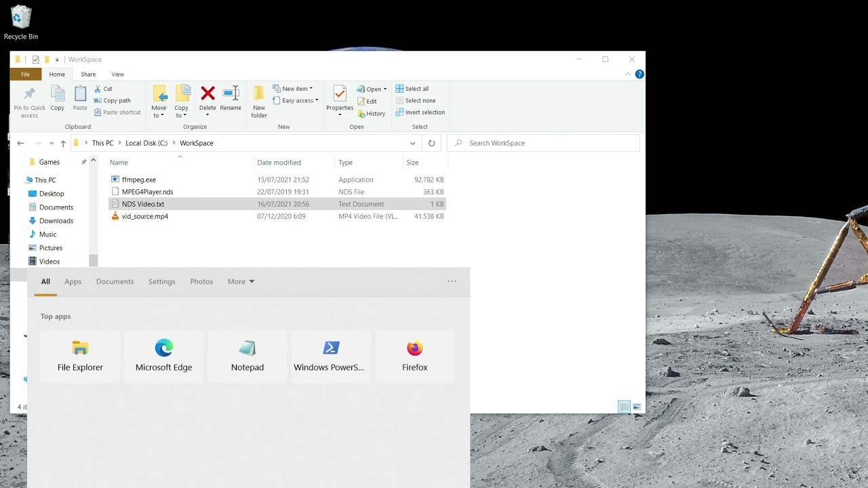Select the Apps search filter tab
Image resolution: width=868 pixels, height=488 pixels.
73,281
